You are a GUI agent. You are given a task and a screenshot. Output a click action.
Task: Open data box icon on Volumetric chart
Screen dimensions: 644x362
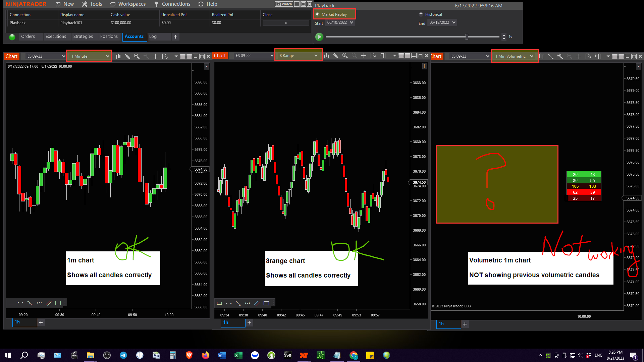tap(588, 56)
